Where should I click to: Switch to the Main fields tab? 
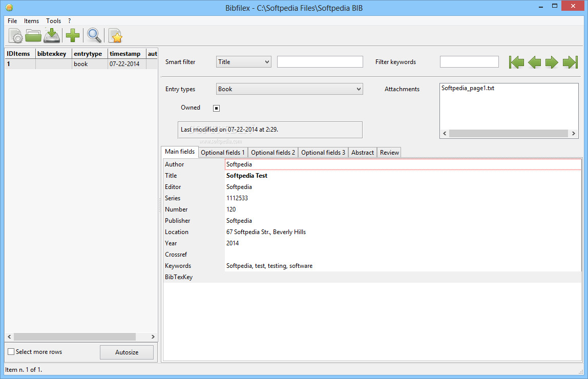(x=180, y=152)
